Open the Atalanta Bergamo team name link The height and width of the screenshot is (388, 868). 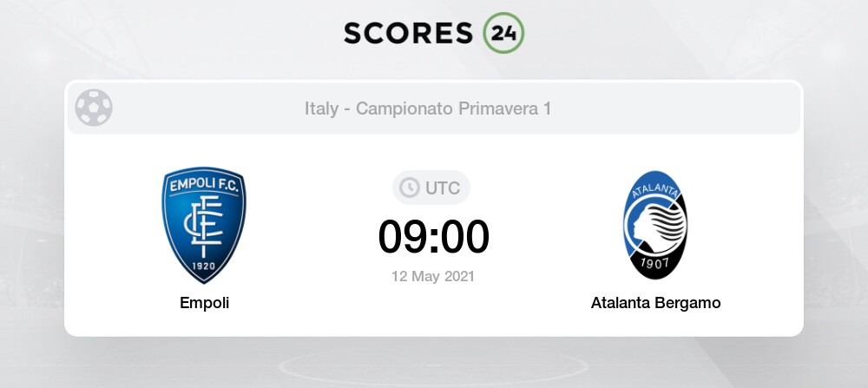655,303
